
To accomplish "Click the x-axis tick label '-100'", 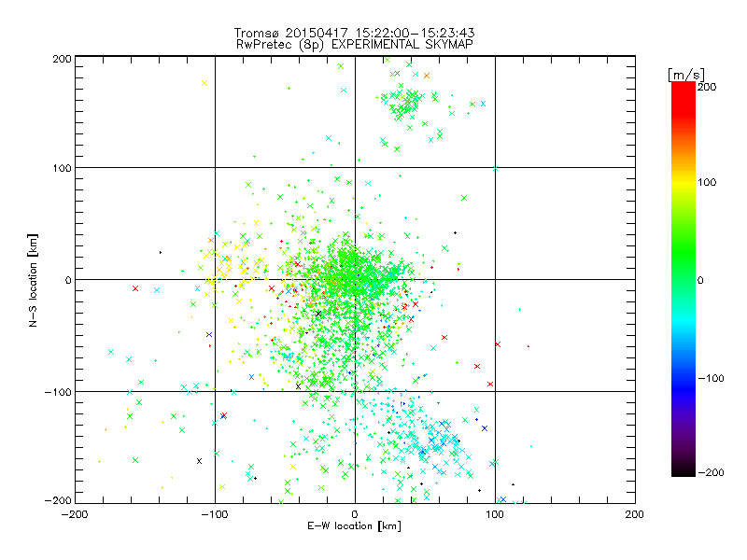I will click(215, 514).
